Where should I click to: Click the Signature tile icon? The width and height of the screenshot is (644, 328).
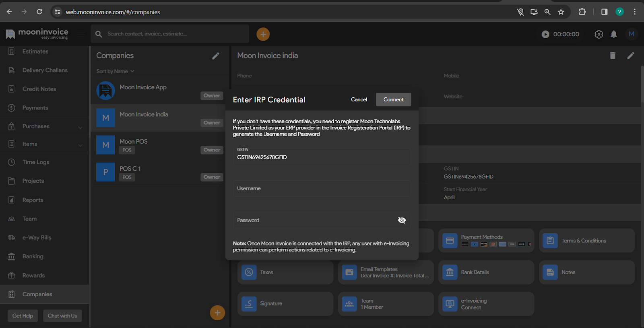249,304
